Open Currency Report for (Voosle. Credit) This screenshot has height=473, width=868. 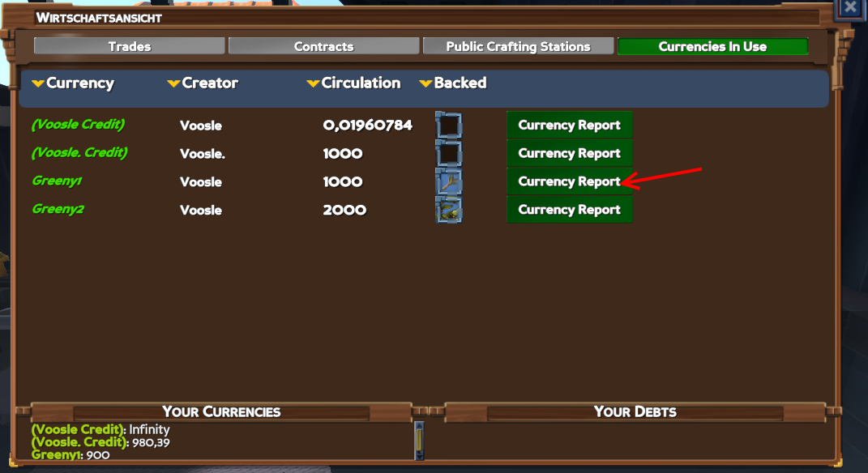[569, 153]
